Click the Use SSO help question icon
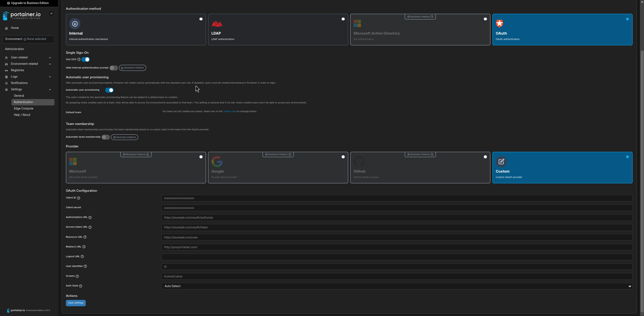 (x=79, y=59)
